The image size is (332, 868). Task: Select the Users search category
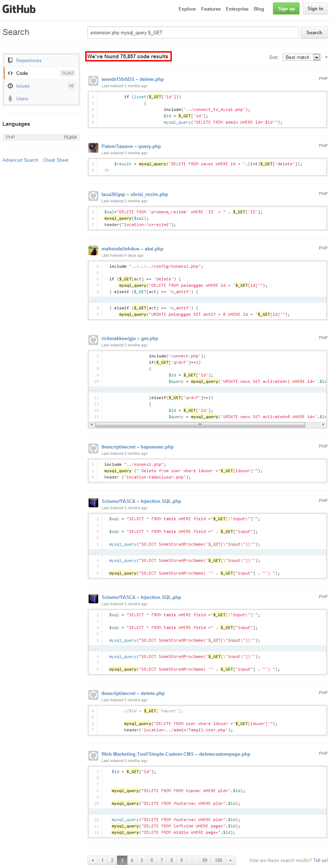pyautogui.click(x=41, y=99)
